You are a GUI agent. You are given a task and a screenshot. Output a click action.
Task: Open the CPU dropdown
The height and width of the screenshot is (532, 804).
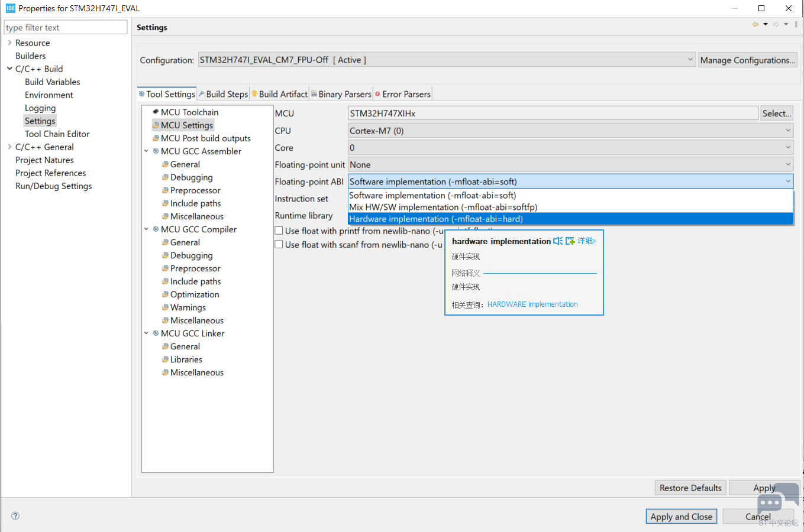coord(570,131)
